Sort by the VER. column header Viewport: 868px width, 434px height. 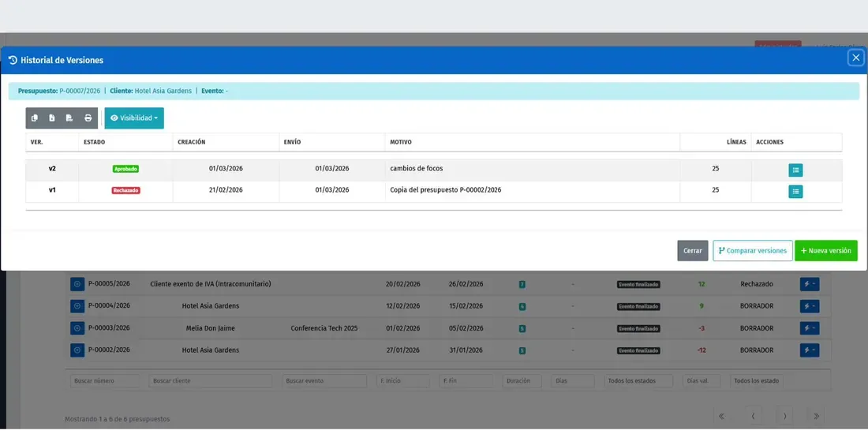coord(52,142)
